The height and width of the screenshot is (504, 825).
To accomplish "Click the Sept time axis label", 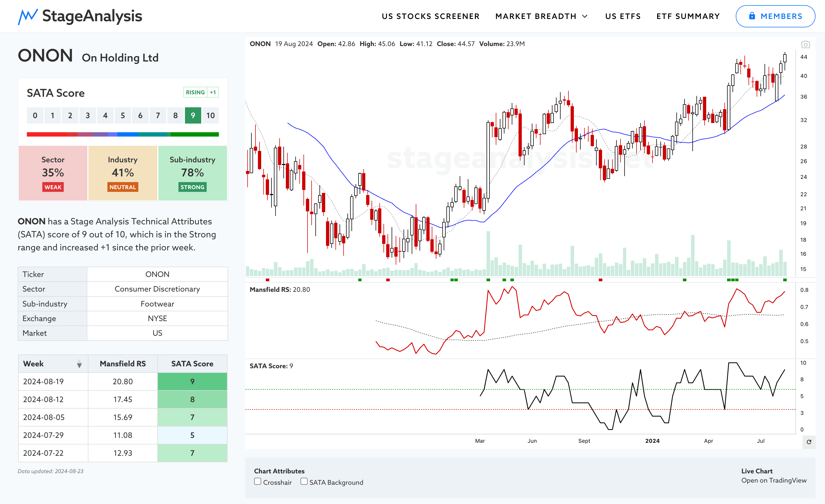I will tap(584, 441).
